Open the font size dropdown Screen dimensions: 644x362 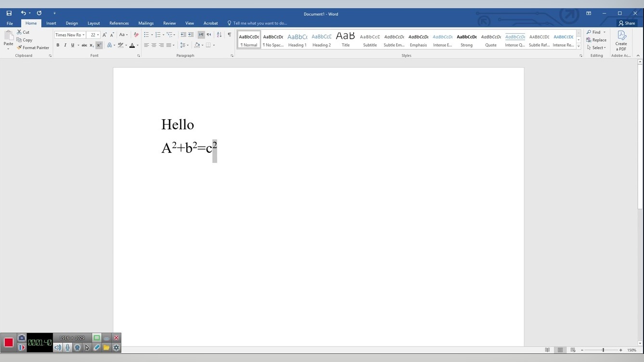pos(98,35)
